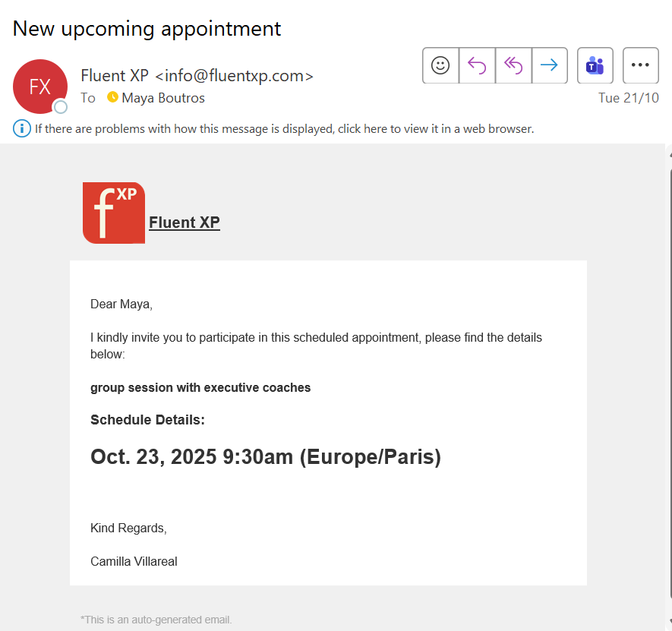This screenshot has height=631, width=672.
Task: Click the red FX sender avatar
Action: (39, 87)
